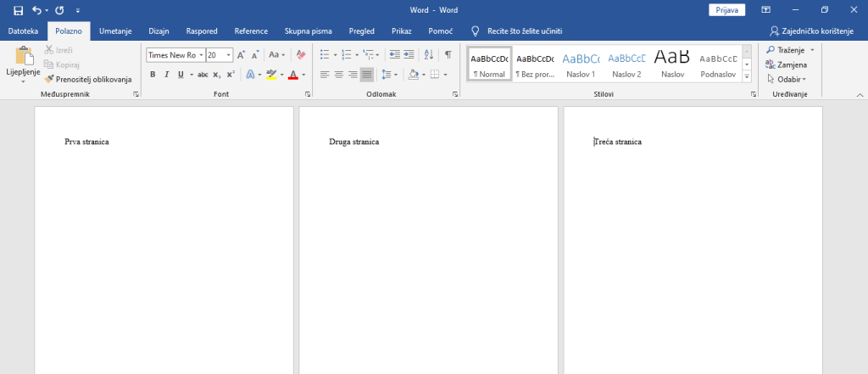Image resolution: width=868 pixels, height=374 pixels.
Task: Click the Grow font size icon
Action: tap(242, 54)
